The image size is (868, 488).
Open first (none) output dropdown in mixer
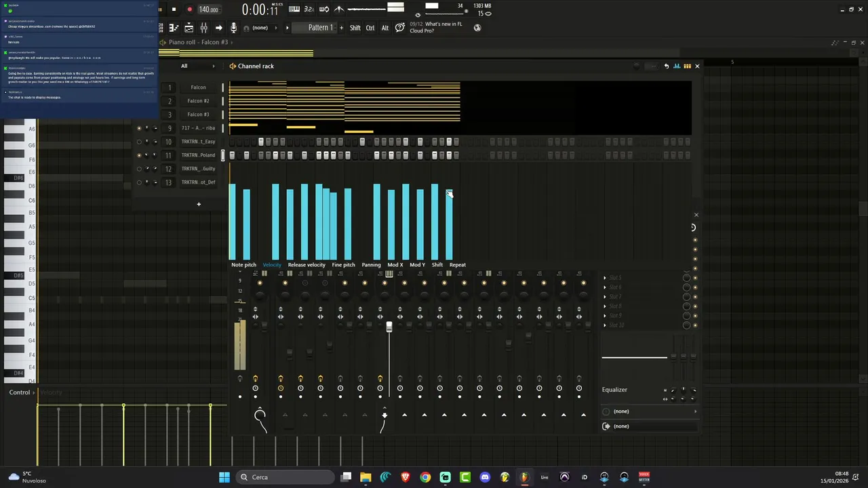point(650,411)
